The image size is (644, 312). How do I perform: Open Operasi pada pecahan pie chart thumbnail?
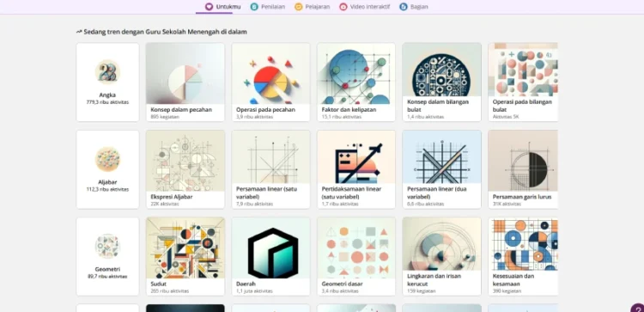pyautogui.click(x=270, y=74)
